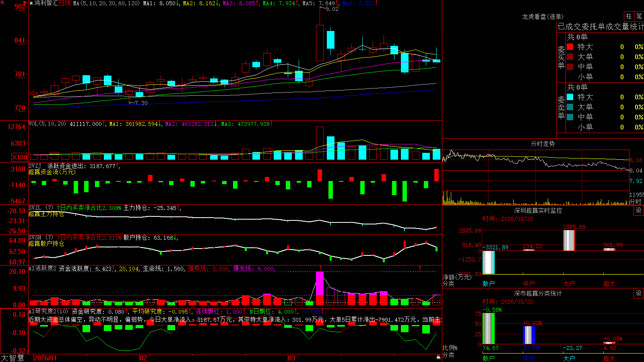Click the cyan 特大 sell order legend square
This screenshot has height=362, width=644.
click(570, 97)
